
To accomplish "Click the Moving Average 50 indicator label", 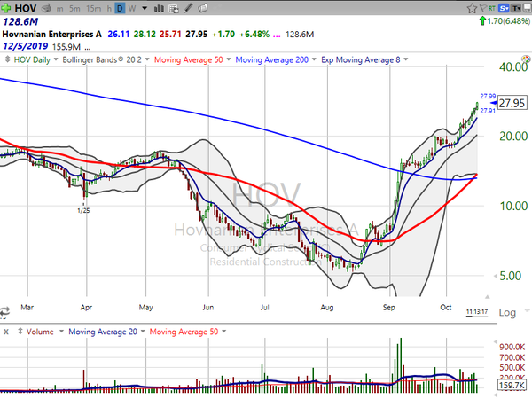I will (x=189, y=59).
